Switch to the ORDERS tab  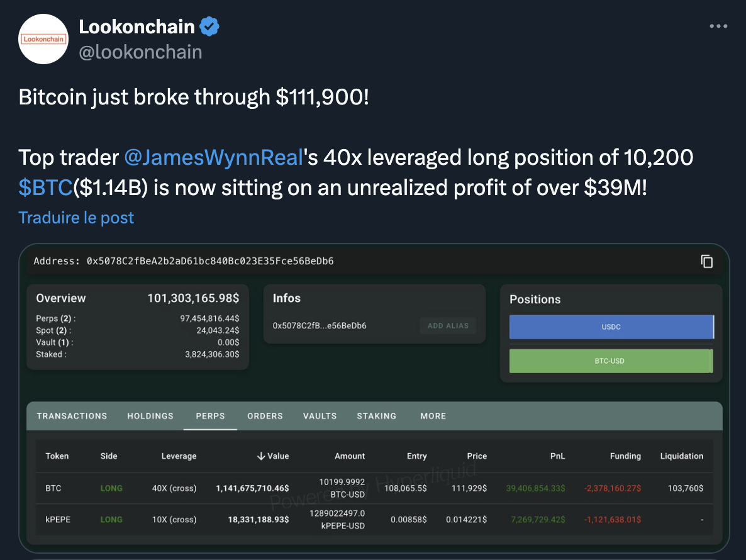coord(265,416)
